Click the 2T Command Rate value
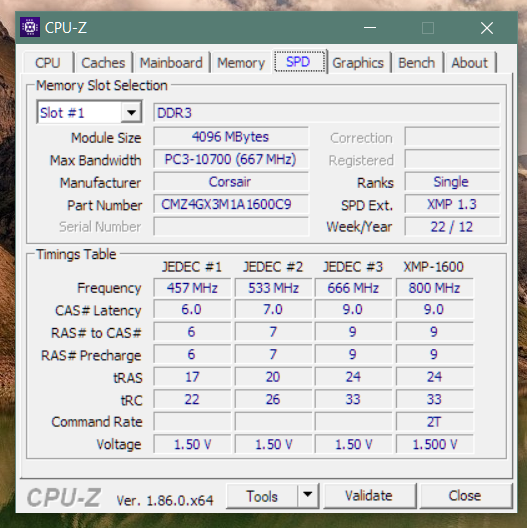Viewport: 527px width, 528px height. (434, 422)
